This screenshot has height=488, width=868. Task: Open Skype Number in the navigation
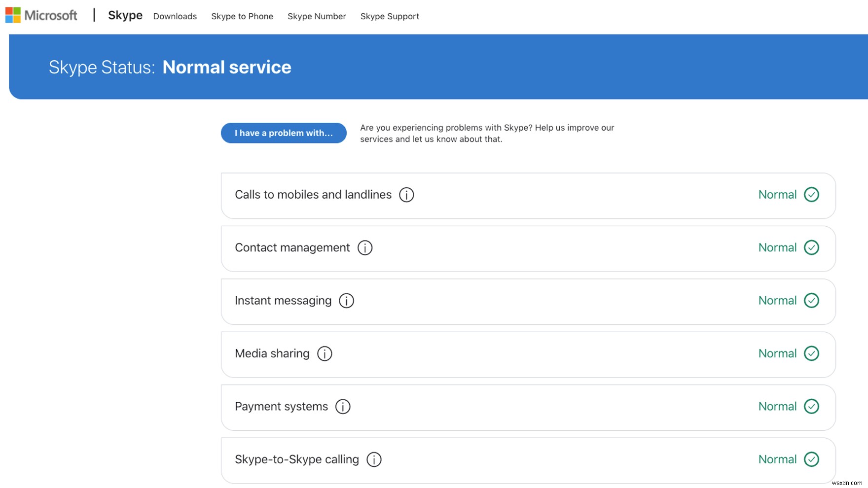coord(317,16)
